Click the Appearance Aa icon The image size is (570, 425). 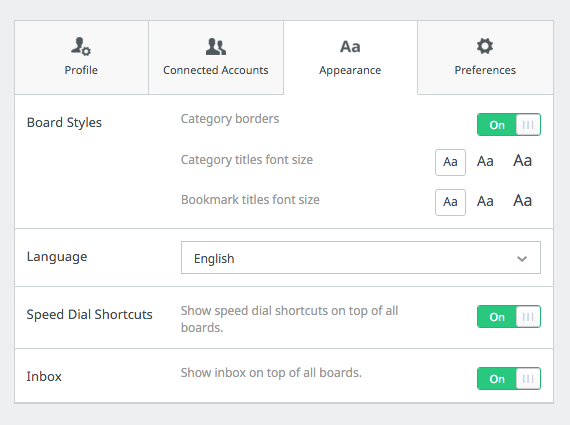(350, 47)
